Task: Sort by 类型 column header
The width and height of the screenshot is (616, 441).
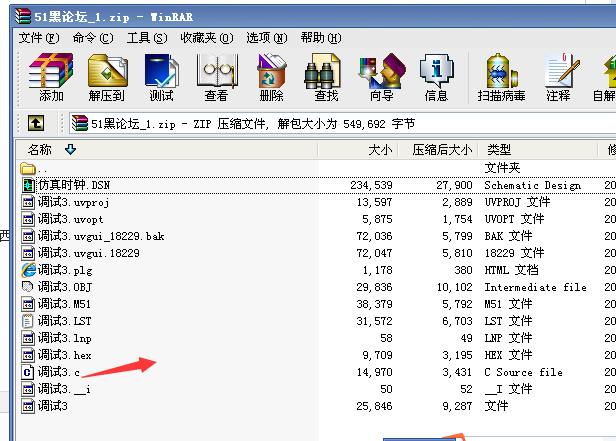Action: click(538, 149)
